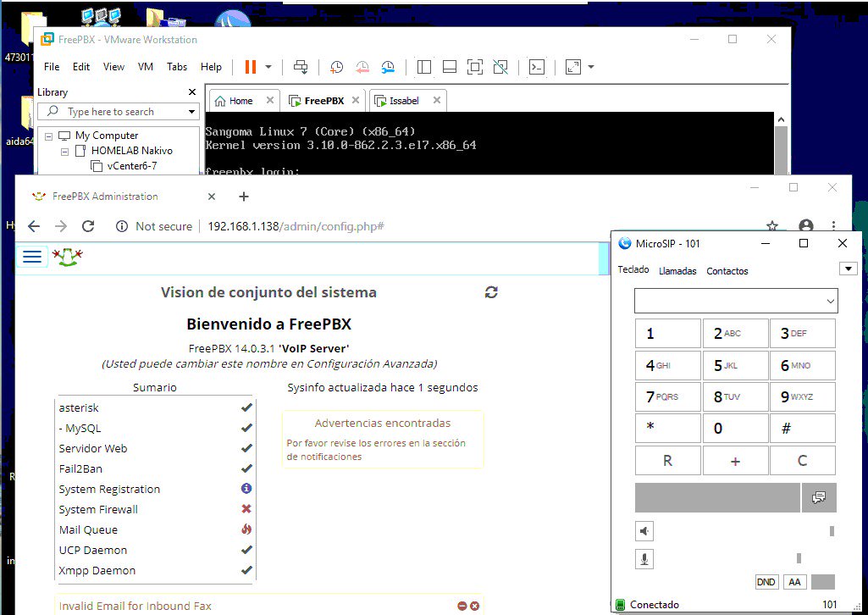Open the snapshot manager icon
Image resolution: width=868 pixels, height=615 pixels.
click(x=388, y=67)
